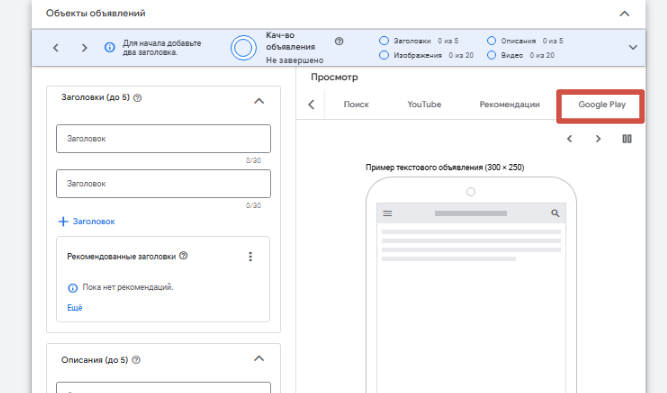
Task: Open three-dot menu in Рекомендованные заголовки
Action: [251, 256]
